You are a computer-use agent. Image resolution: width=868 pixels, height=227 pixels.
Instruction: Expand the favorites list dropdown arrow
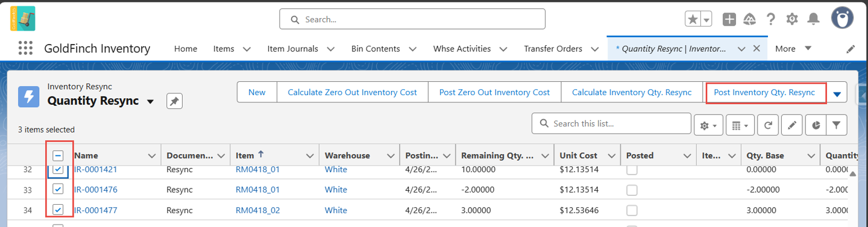(706, 19)
